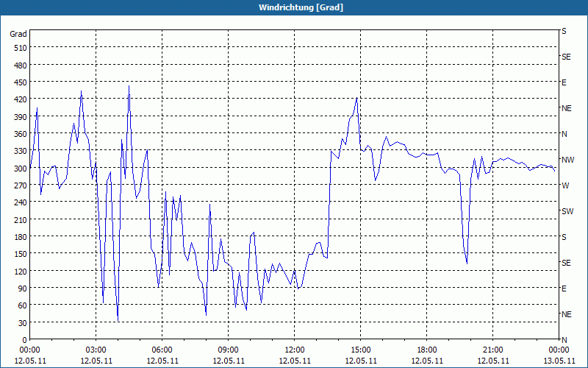Click the 03:00 time axis label
Viewport: 588px width, 368px height.
96,350
